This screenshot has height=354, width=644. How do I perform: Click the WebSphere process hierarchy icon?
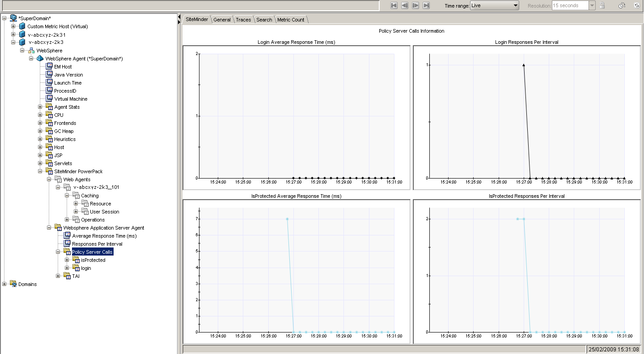[x=31, y=51]
